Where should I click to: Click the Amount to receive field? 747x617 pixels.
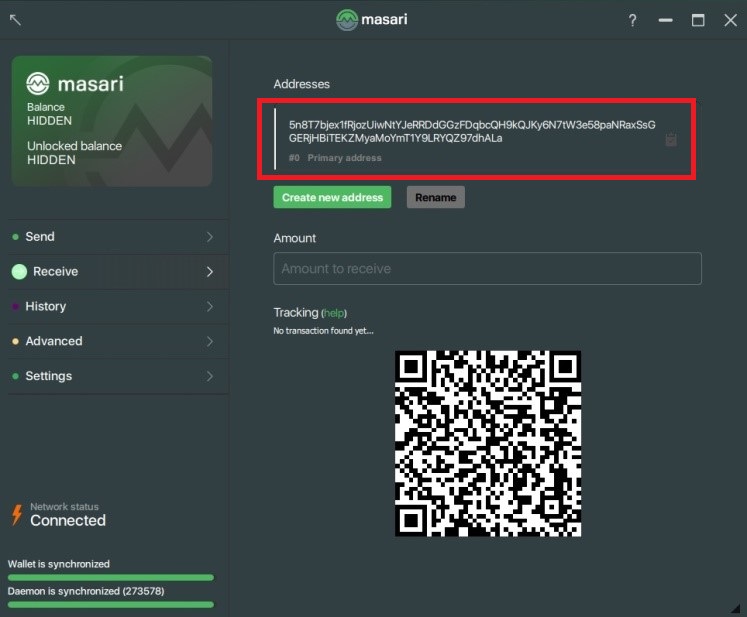[x=487, y=269]
